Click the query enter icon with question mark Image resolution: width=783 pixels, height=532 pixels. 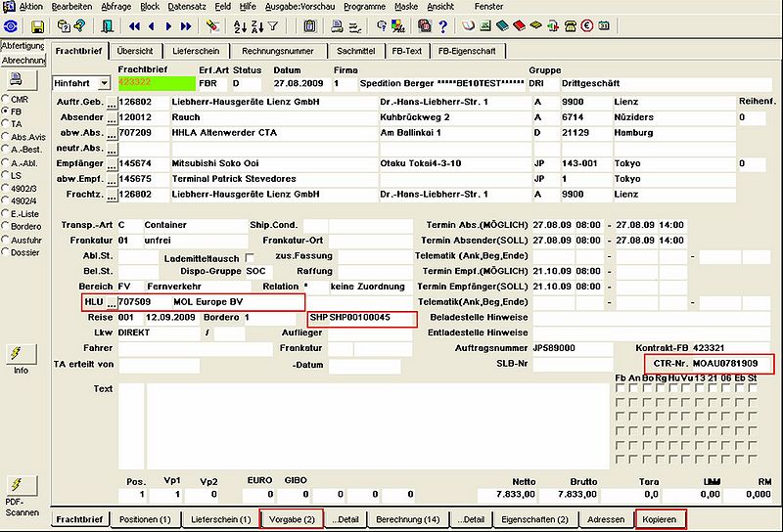(x=79, y=25)
